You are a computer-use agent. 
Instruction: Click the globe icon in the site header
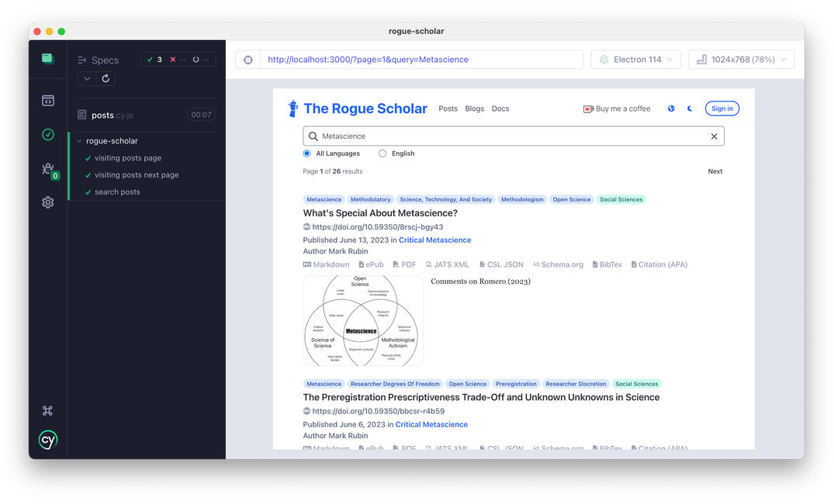pyautogui.click(x=670, y=109)
